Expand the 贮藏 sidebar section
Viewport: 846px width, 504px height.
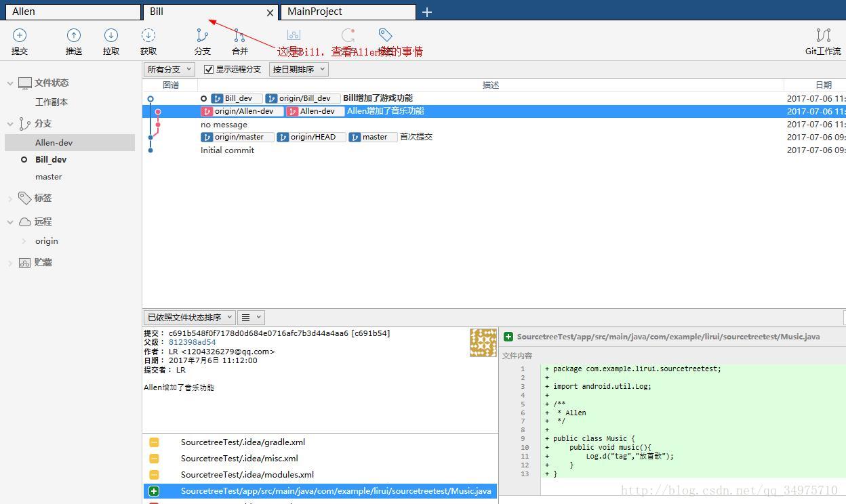tap(10, 263)
